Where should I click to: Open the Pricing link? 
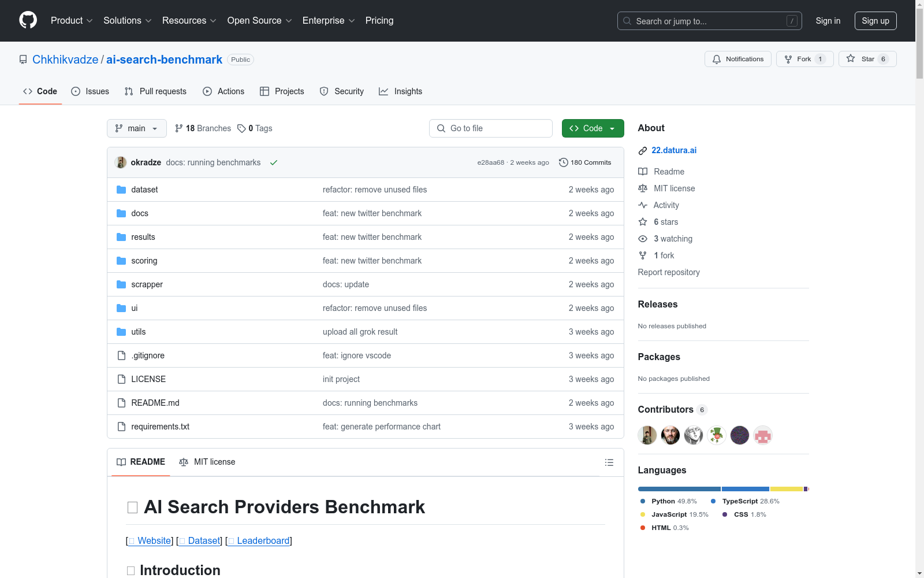[379, 21]
